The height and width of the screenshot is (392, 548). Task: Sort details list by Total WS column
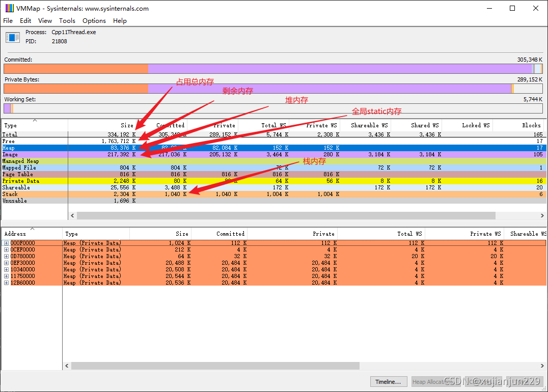381,234
